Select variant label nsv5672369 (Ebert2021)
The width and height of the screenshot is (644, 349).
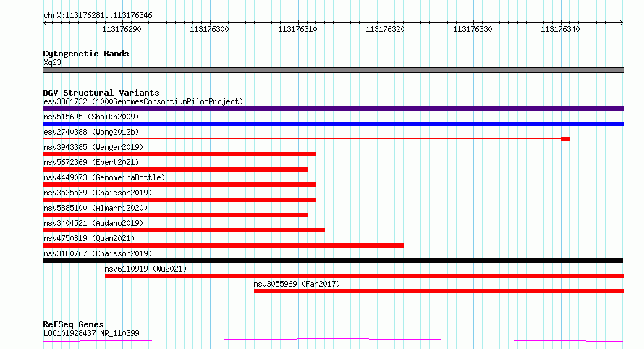[91, 162]
